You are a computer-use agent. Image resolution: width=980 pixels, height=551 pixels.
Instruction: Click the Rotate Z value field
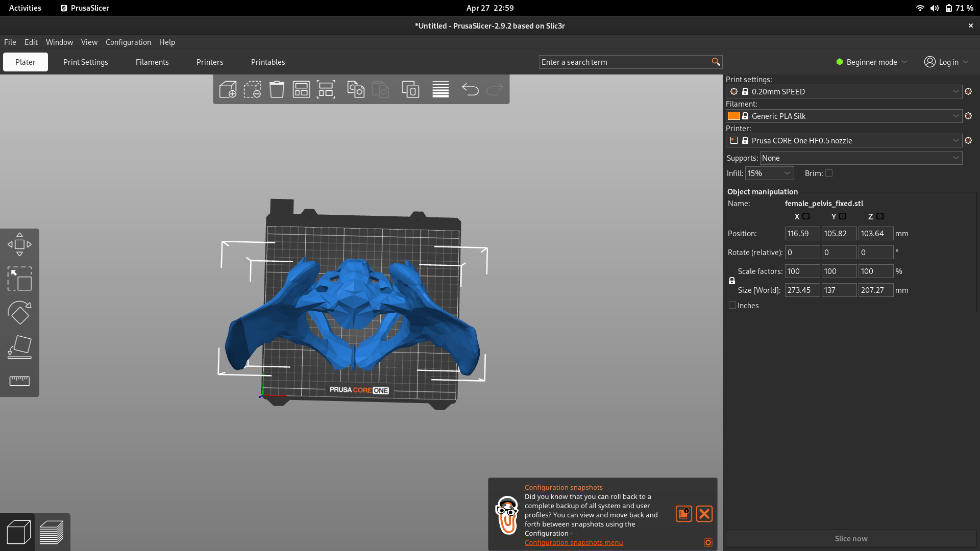coord(876,252)
